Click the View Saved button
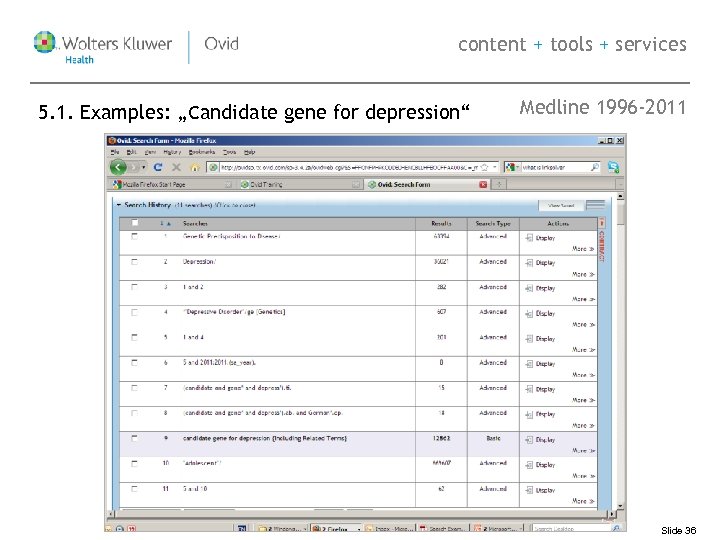Viewport: 720px width, 540px height. [x=561, y=205]
